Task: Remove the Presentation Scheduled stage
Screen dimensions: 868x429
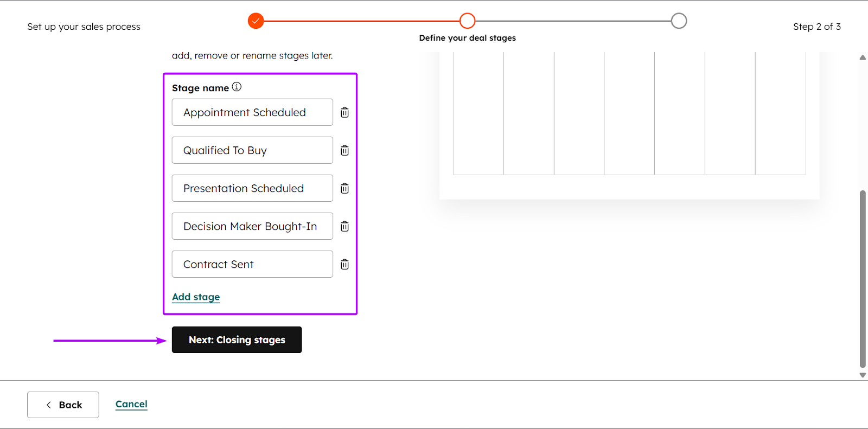Action: pyautogui.click(x=344, y=188)
